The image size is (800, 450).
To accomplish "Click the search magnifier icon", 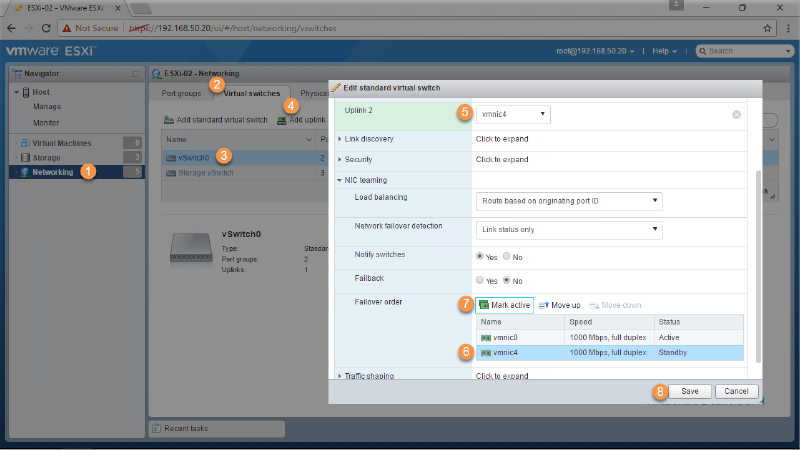I will coord(703,51).
